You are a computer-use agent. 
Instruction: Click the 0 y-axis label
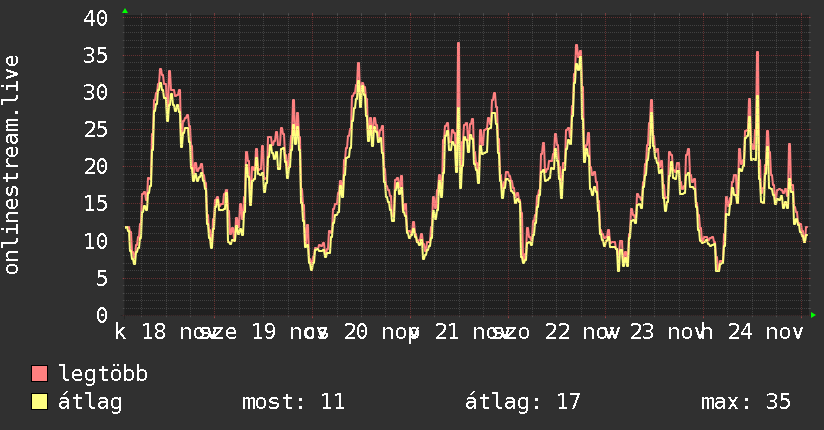click(102, 315)
